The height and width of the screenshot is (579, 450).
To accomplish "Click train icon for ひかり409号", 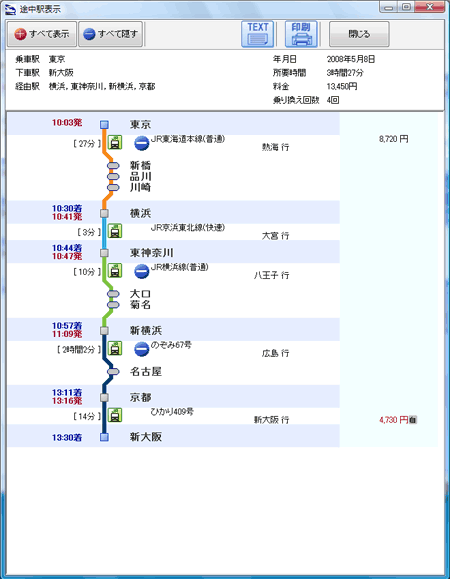I will click(x=115, y=415).
